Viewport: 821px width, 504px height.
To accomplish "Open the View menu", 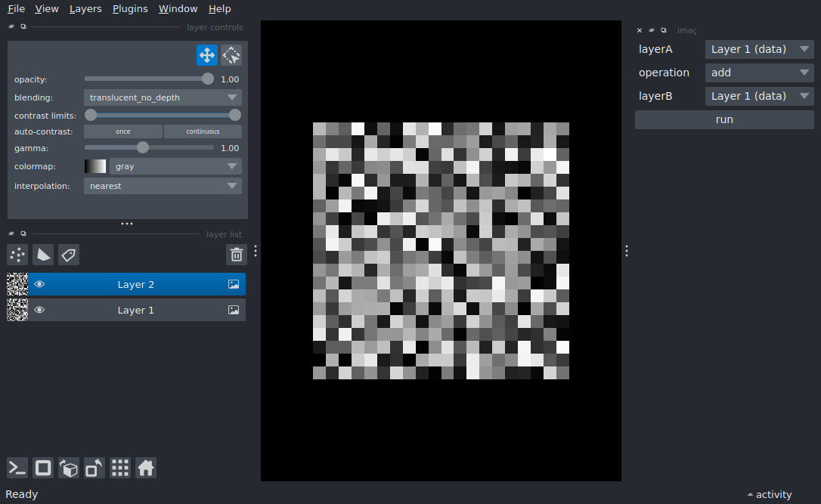I will 47,9.
